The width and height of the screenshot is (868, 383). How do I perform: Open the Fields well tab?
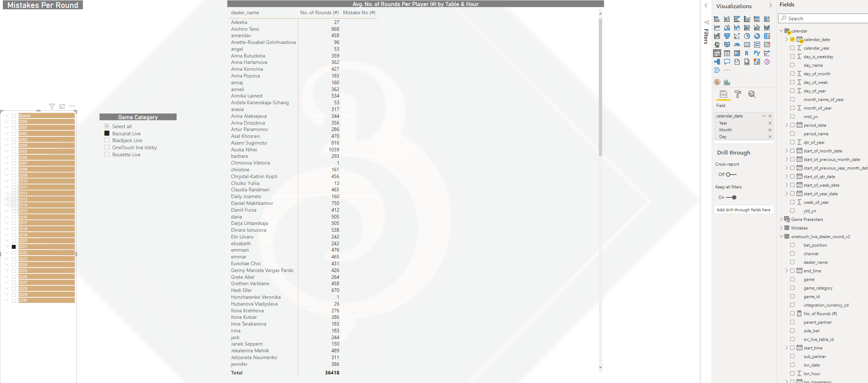point(723,94)
